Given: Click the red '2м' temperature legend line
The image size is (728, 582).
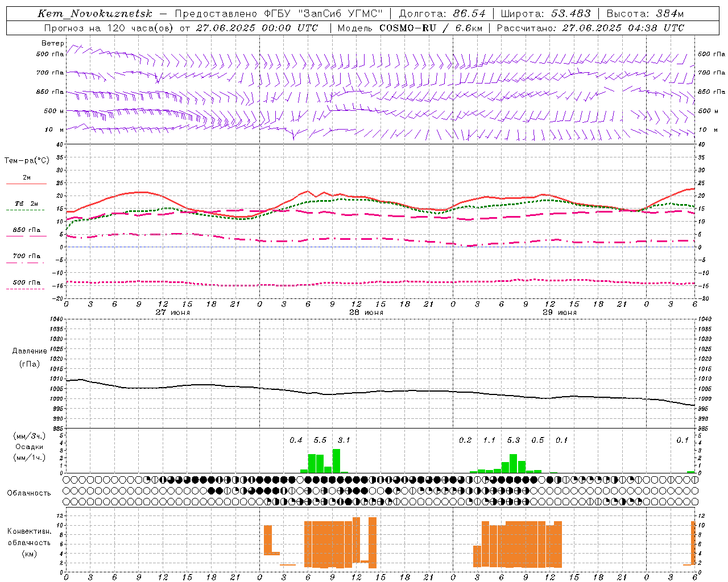Looking at the screenshot, I should coord(26,184).
